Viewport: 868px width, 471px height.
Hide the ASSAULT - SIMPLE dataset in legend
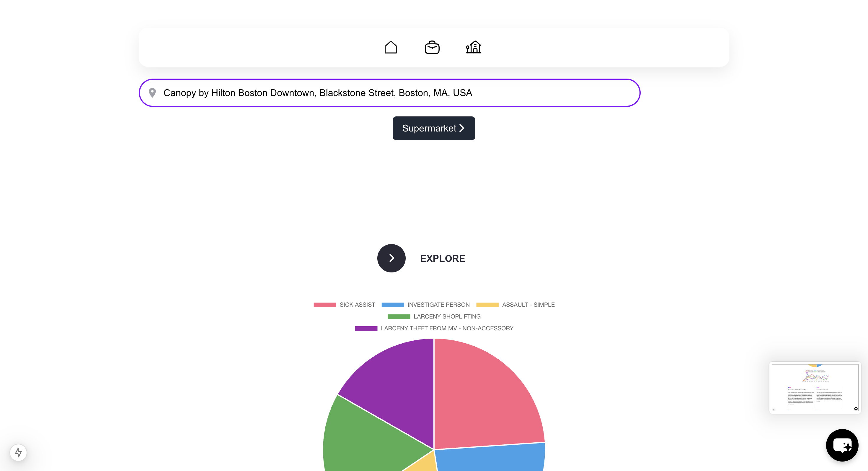click(x=528, y=305)
